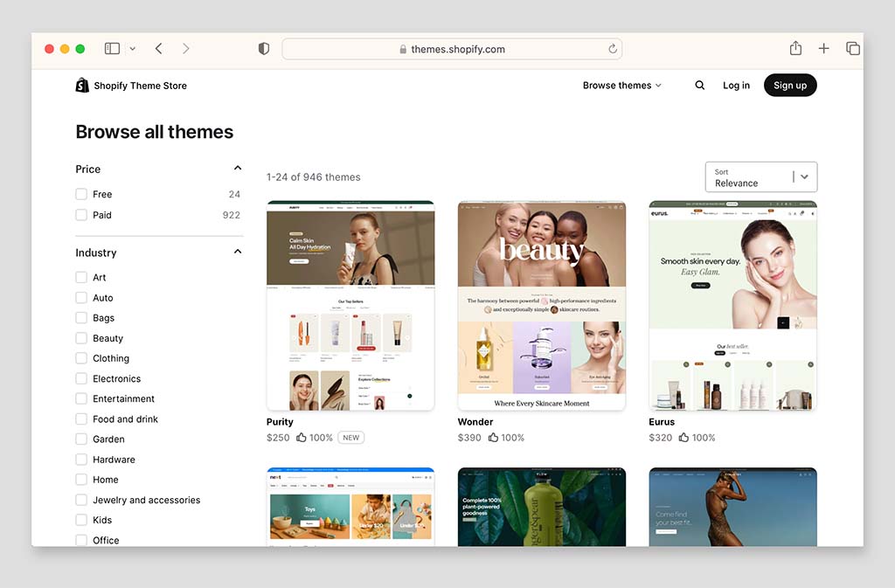
Task: Open the Sort Relevance dropdown
Action: click(x=760, y=177)
